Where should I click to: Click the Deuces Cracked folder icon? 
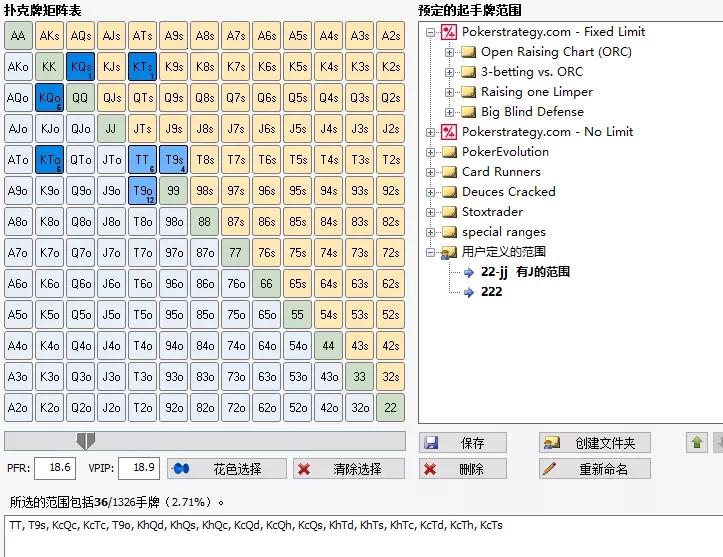click(449, 192)
